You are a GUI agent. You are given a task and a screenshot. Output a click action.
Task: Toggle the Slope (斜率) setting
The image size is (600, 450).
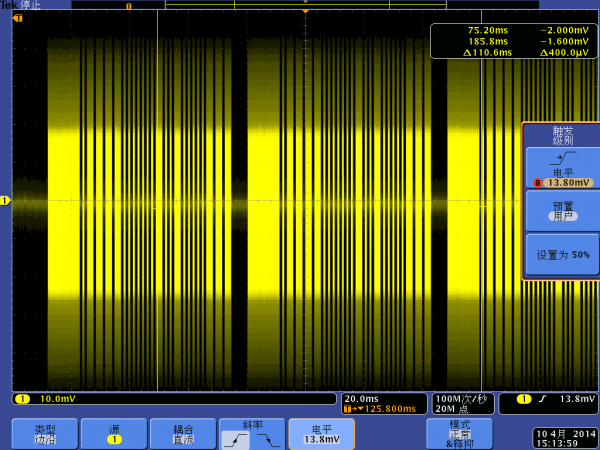[x=251, y=433]
